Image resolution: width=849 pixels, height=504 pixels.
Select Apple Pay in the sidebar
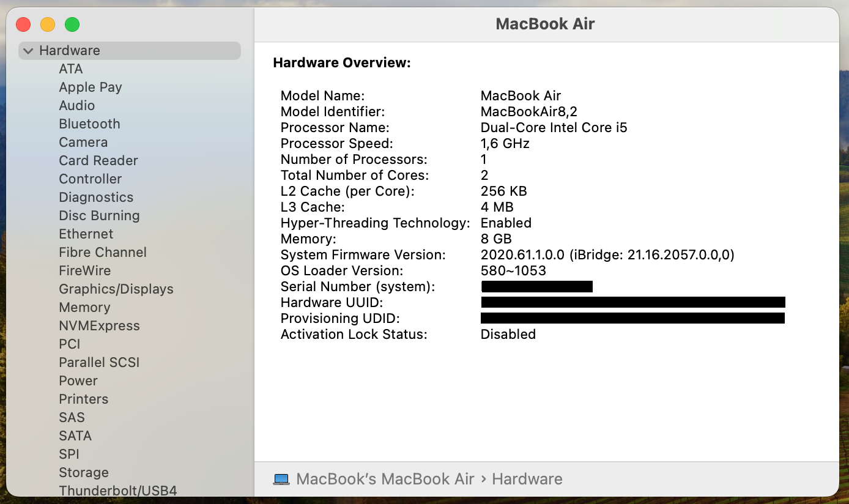tap(90, 87)
